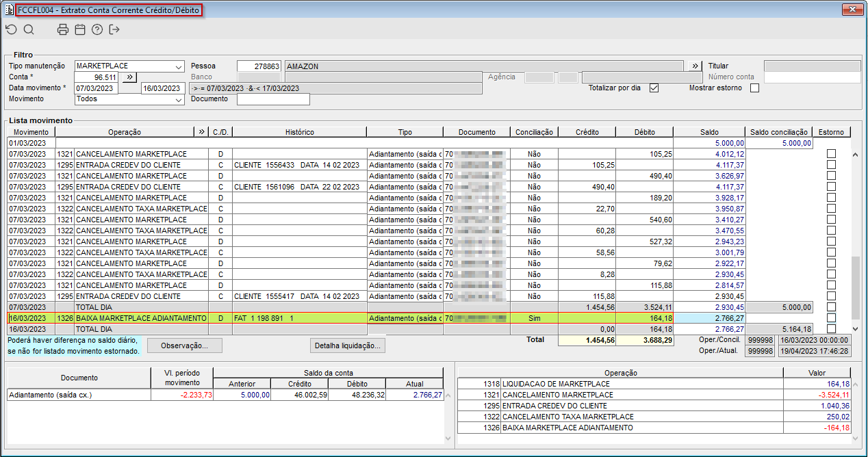Click the Conciliação column header
Viewport: 868px width, 457px height.
point(534,132)
